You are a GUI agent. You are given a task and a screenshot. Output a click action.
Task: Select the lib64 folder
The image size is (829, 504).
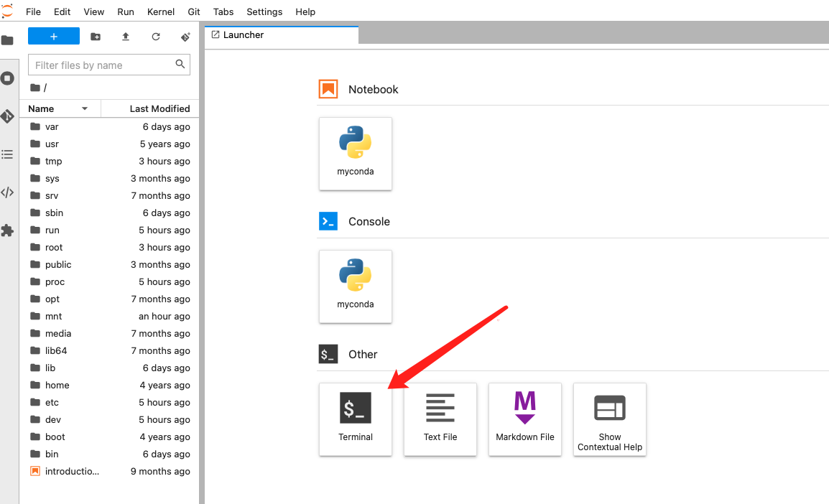[x=109, y=351]
